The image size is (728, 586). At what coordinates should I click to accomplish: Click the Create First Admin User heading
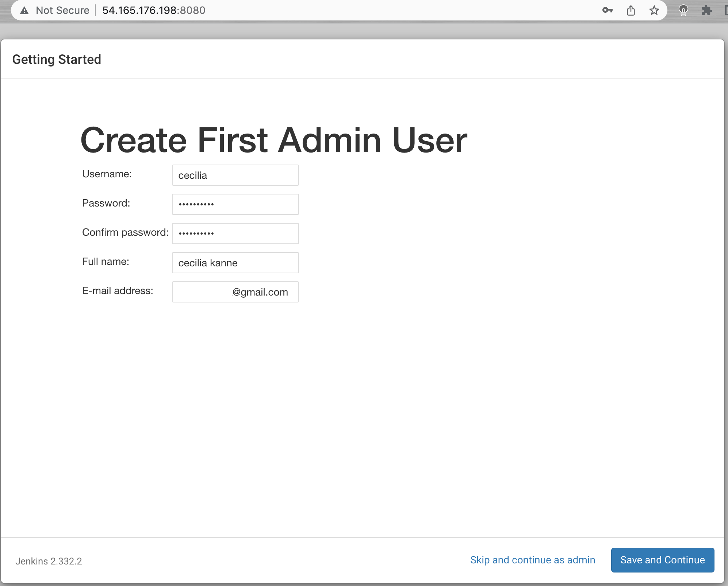click(x=273, y=140)
